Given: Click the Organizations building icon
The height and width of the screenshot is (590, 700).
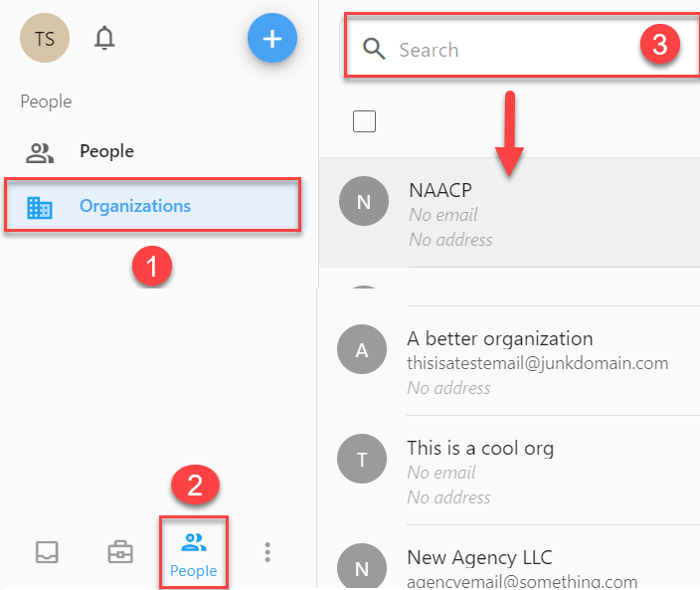Looking at the screenshot, I should tap(40, 207).
